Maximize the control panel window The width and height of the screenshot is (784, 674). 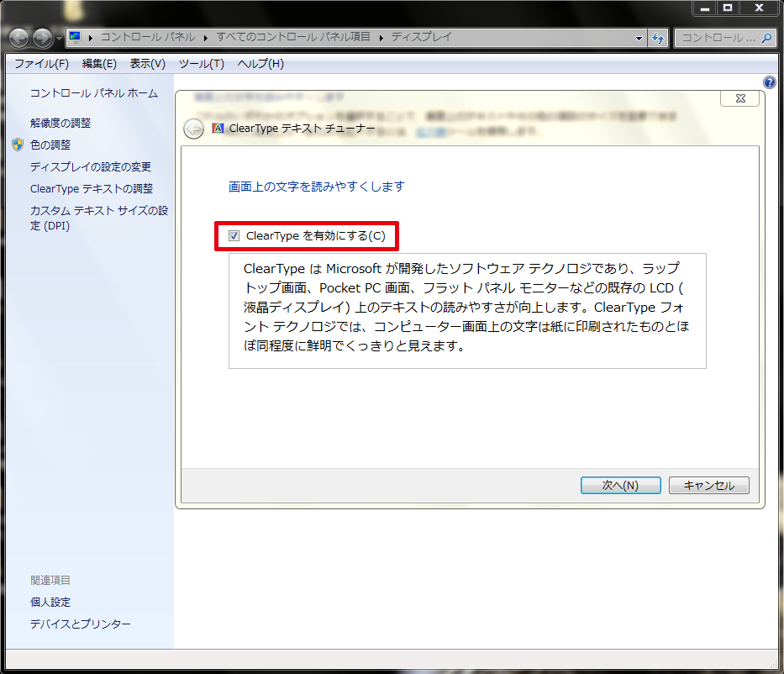pyautogui.click(x=728, y=7)
